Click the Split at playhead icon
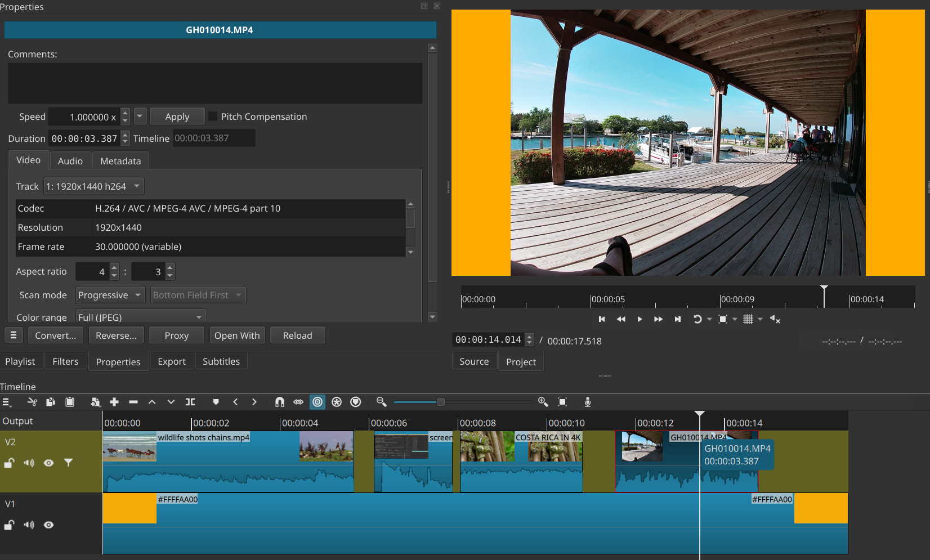The width and height of the screenshot is (930, 560). click(x=190, y=402)
